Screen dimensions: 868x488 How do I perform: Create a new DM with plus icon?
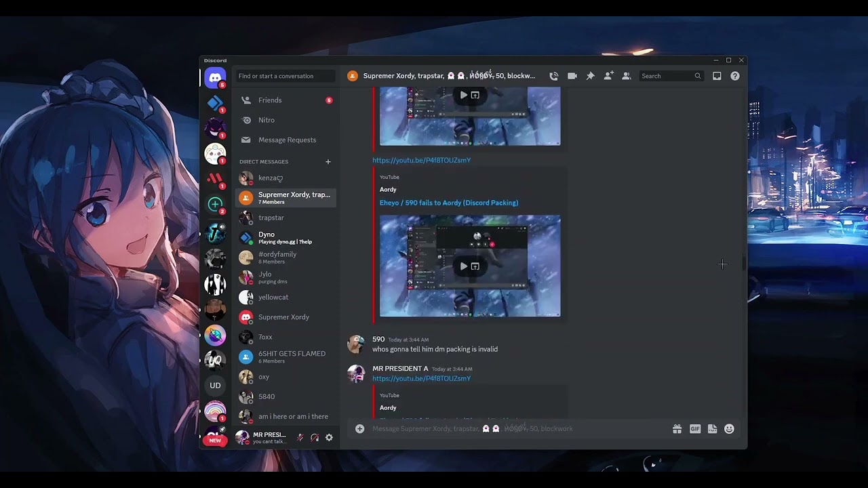[328, 161]
